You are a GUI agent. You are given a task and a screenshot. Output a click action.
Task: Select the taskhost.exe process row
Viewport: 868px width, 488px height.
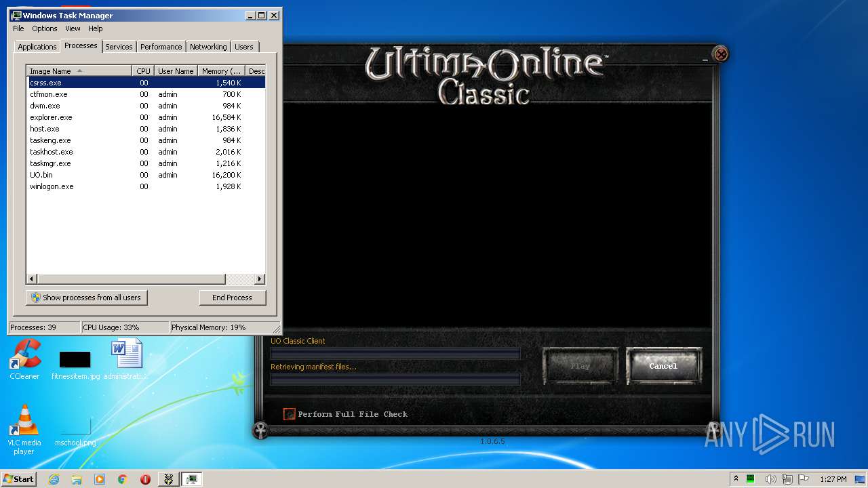[x=146, y=152]
